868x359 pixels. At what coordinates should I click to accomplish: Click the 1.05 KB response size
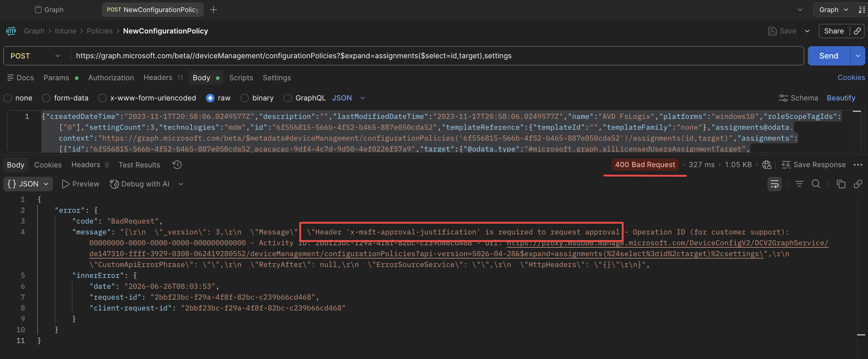tap(738, 164)
